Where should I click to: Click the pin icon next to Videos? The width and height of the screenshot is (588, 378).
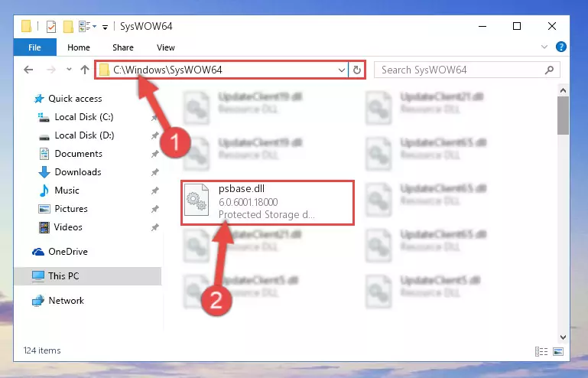(154, 227)
